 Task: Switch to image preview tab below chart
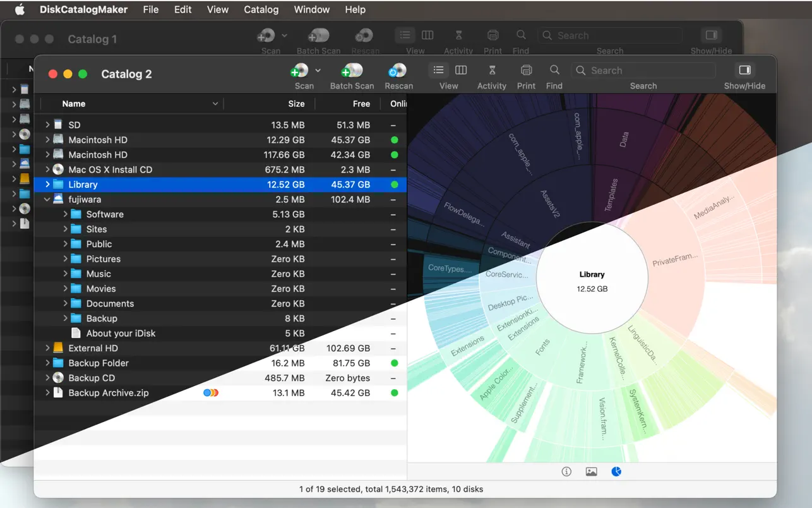[591, 471]
